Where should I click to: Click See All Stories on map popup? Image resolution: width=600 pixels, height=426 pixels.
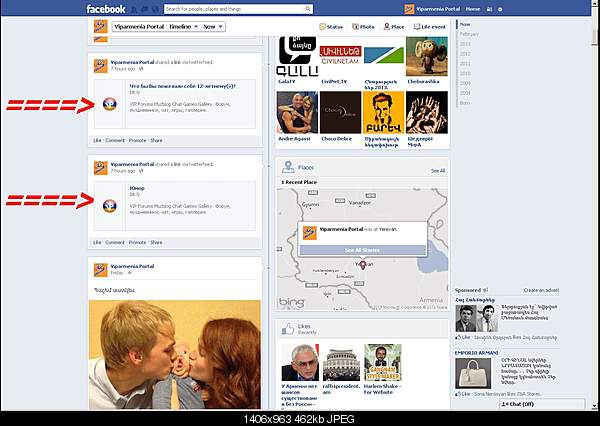(362, 250)
